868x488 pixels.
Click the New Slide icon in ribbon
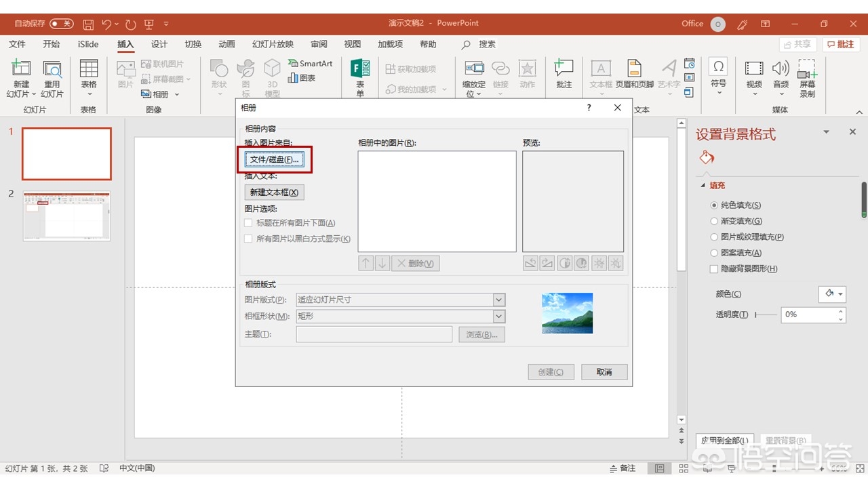[21, 70]
